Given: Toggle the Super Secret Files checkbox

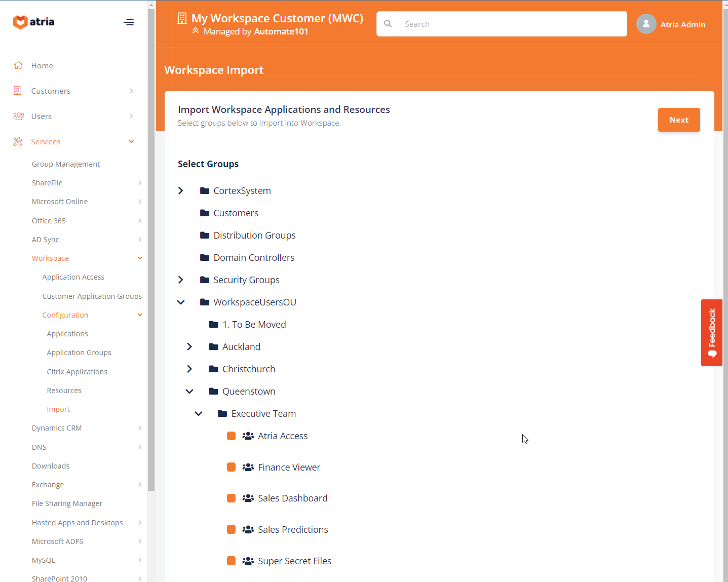Looking at the screenshot, I should tap(231, 561).
